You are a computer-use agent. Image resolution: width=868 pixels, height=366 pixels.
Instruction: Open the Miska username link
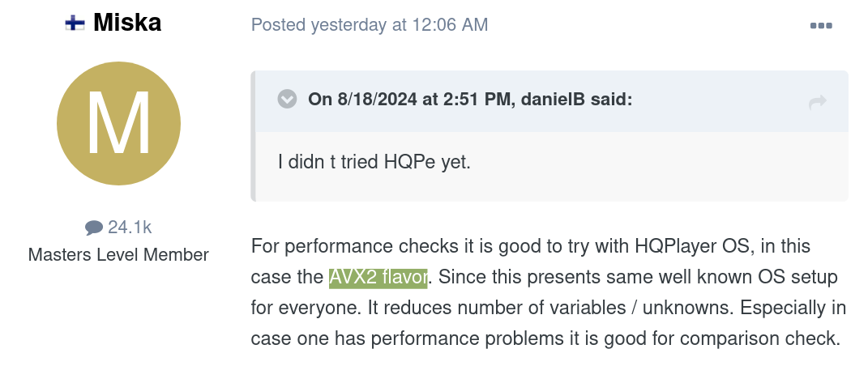click(127, 23)
